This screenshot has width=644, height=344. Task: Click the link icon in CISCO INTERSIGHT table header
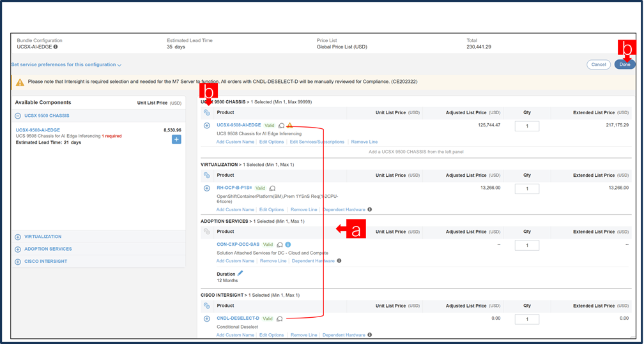pyautogui.click(x=207, y=306)
